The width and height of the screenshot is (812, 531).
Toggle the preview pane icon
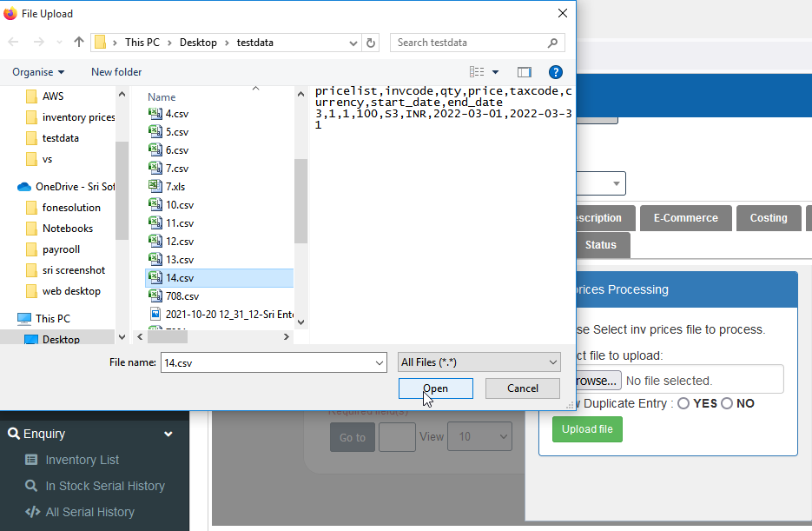524,72
